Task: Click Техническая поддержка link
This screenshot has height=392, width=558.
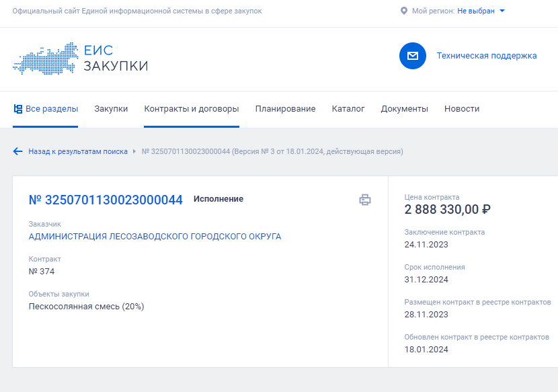Action: tap(487, 56)
